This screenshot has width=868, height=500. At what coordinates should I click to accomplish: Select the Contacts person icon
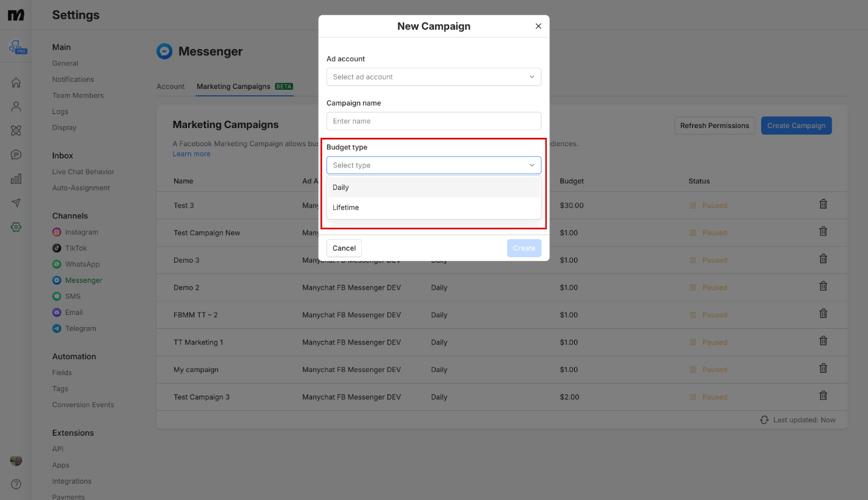pyautogui.click(x=16, y=106)
